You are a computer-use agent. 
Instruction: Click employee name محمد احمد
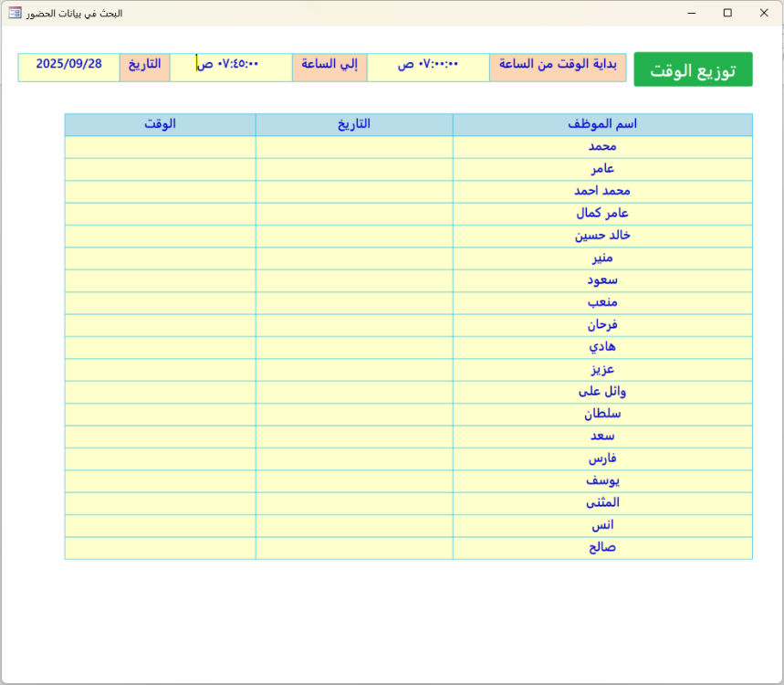coord(602,191)
